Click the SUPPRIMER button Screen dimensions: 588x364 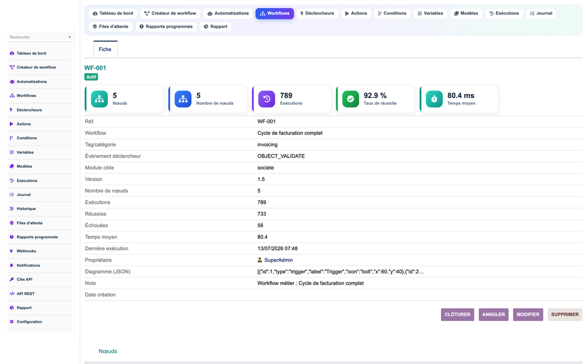(565, 315)
